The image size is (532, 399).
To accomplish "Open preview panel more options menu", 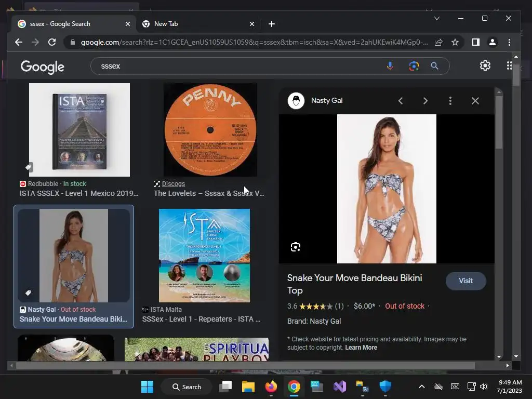I will pyautogui.click(x=450, y=101).
